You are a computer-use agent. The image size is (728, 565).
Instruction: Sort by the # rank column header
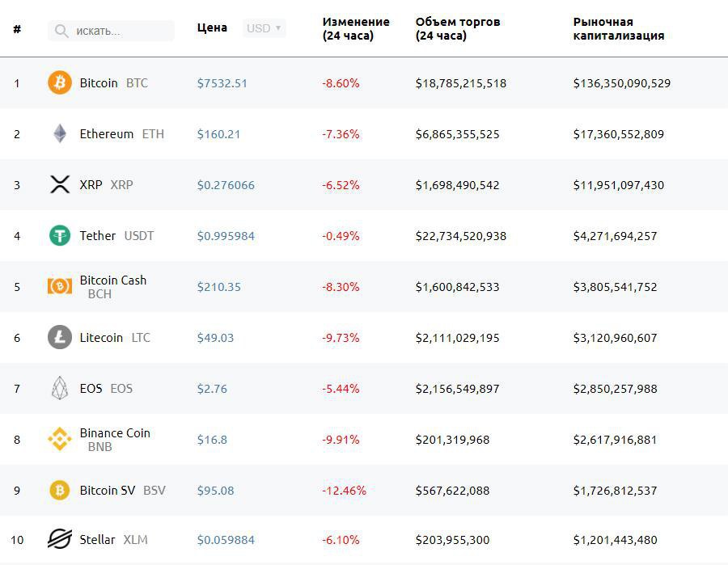[x=17, y=29]
